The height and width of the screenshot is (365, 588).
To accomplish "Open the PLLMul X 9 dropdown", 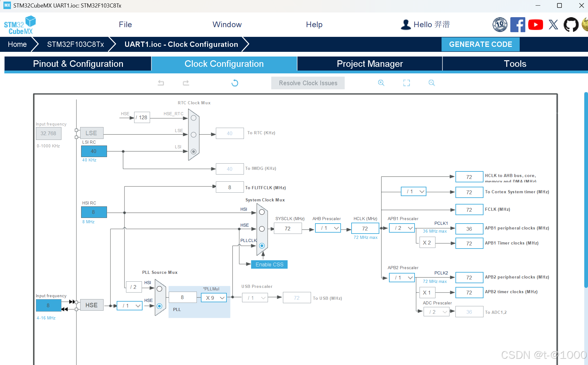I will point(214,298).
